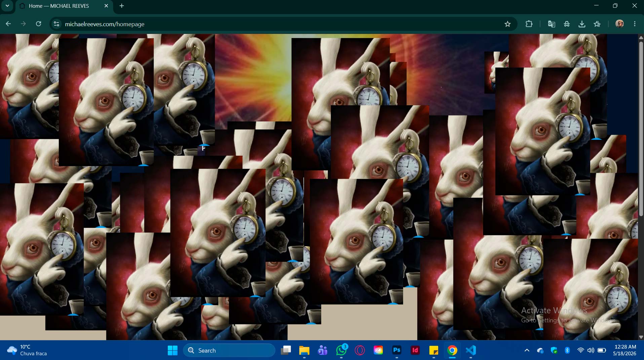Click the taskbar Search box
Viewport: 644px width, 360px height.
[229, 350]
